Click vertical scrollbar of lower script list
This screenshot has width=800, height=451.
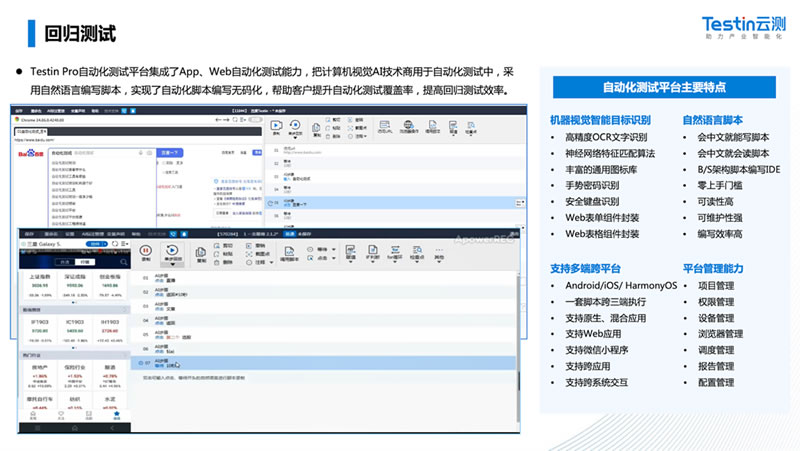tap(518, 347)
